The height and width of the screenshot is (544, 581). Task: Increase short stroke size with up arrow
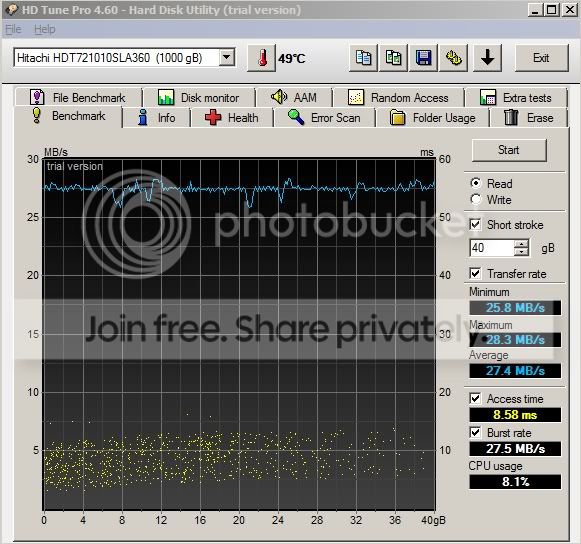[522, 244]
